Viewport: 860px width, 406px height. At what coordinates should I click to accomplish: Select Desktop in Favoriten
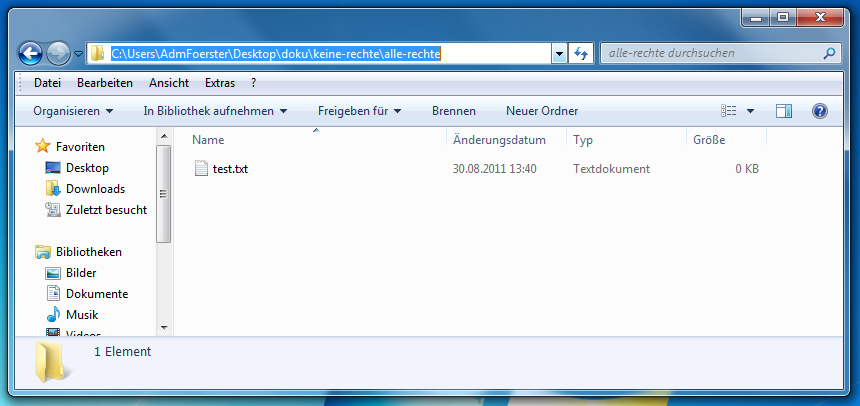(87, 168)
